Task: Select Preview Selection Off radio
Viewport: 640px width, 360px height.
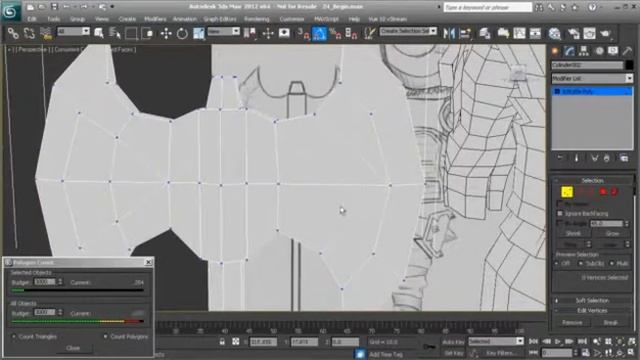Action: [556, 264]
